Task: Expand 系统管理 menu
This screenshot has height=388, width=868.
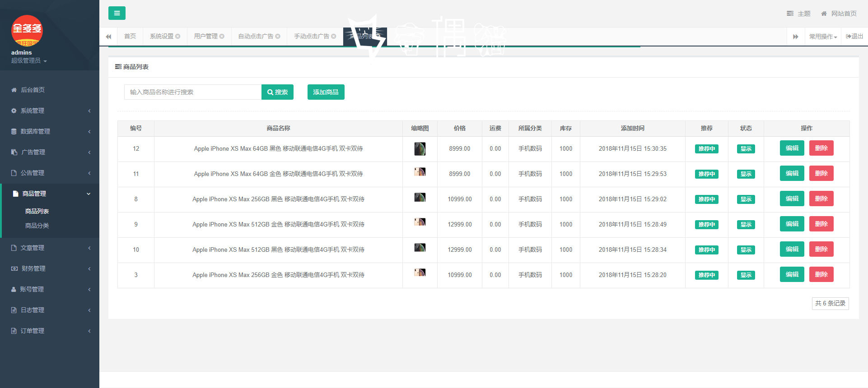Action: [x=50, y=111]
